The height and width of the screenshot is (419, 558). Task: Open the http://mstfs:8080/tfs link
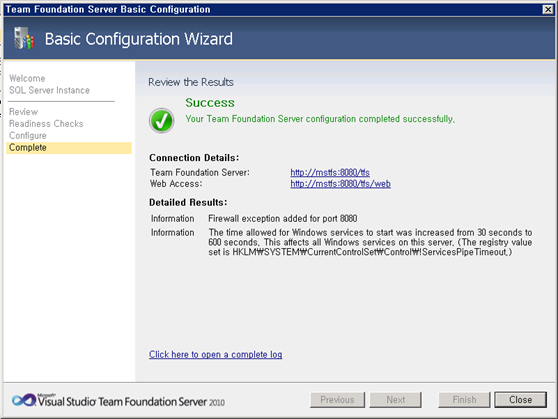click(330, 173)
